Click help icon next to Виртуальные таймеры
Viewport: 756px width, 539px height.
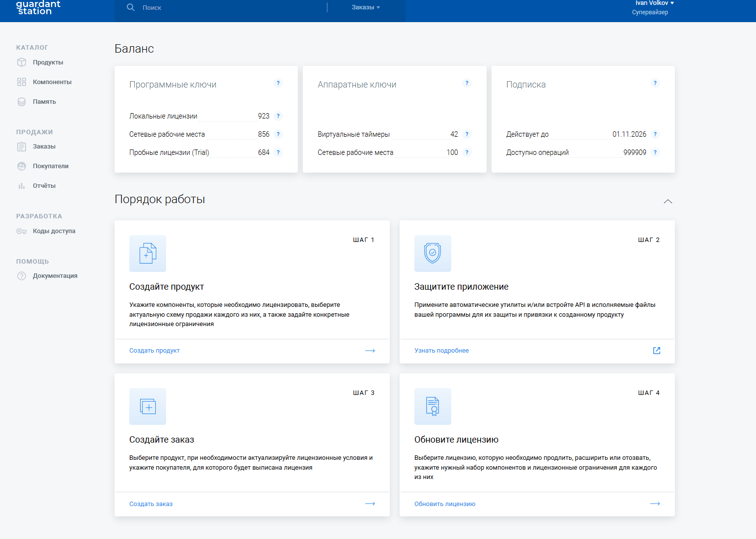467,134
